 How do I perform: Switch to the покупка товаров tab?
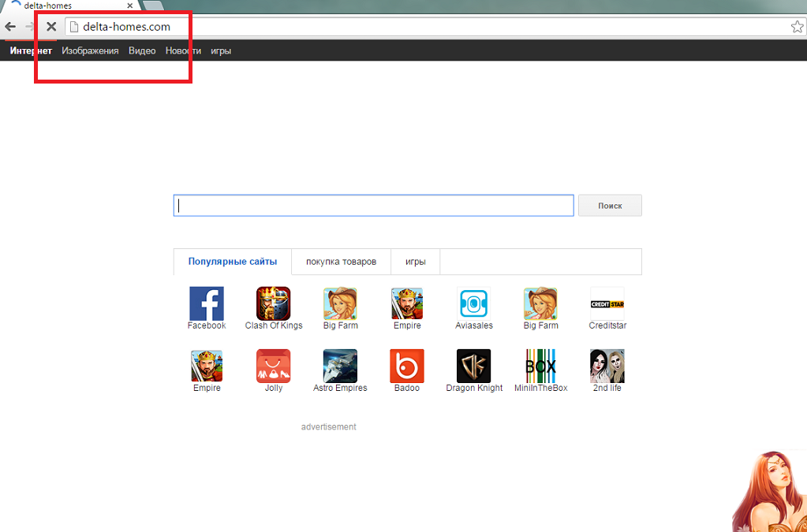point(341,262)
